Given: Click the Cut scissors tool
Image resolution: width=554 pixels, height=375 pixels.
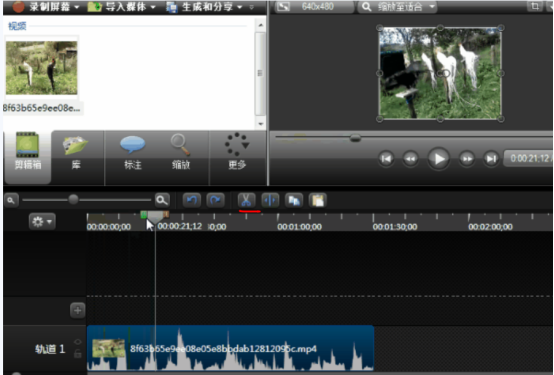Looking at the screenshot, I should point(246,200).
